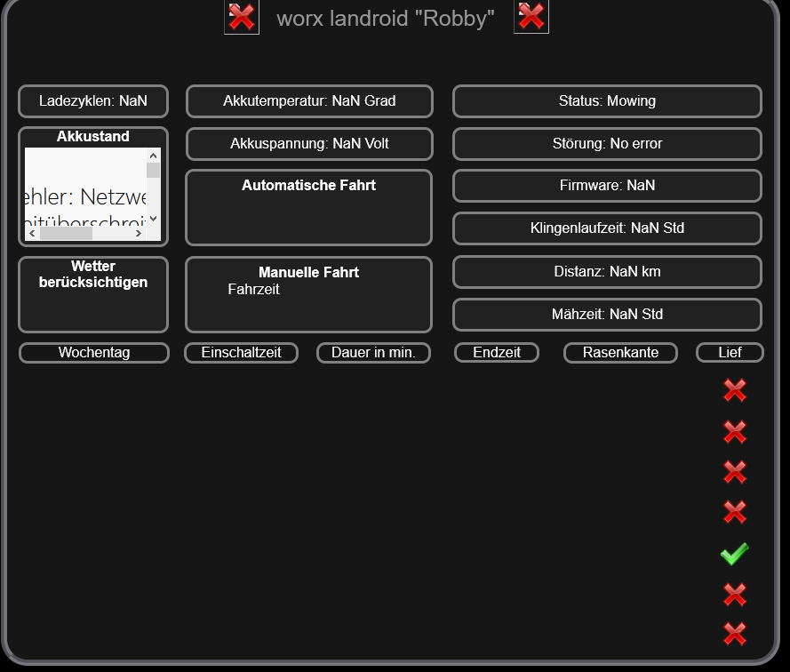Click the network error text in Akkustand frame
790x672 pixels.
85,207
